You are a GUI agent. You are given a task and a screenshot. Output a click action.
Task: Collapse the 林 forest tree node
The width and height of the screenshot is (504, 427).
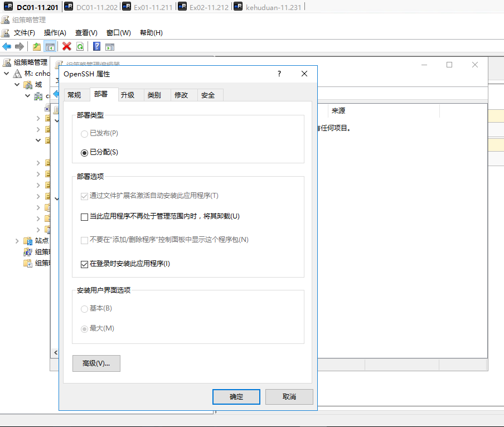tap(7, 74)
